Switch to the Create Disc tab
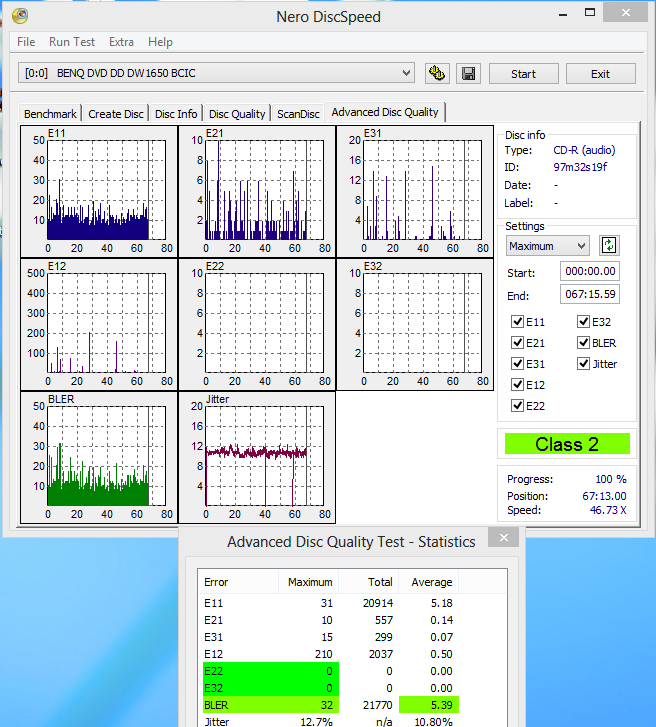The image size is (656, 727). 116,114
